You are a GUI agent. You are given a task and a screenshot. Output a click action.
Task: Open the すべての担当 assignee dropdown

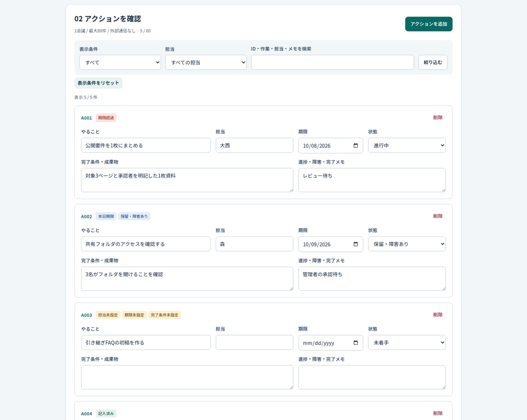tap(206, 62)
